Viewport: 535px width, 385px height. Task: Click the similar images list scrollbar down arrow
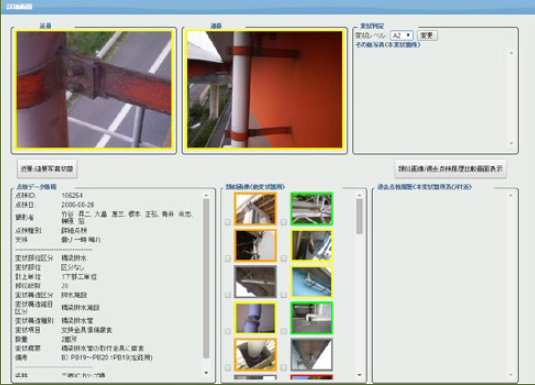[359, 375]
